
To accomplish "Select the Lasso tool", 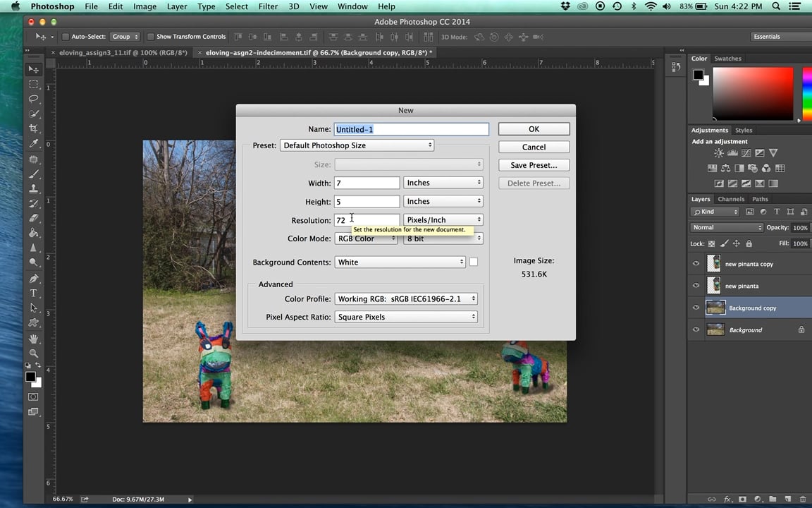I will [x=34, y=99].
